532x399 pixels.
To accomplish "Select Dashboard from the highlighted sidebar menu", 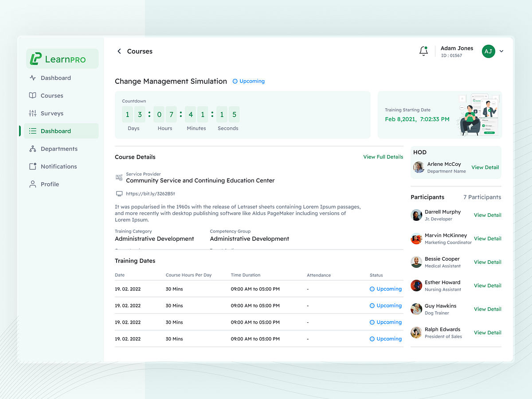I will pos(55,131).
